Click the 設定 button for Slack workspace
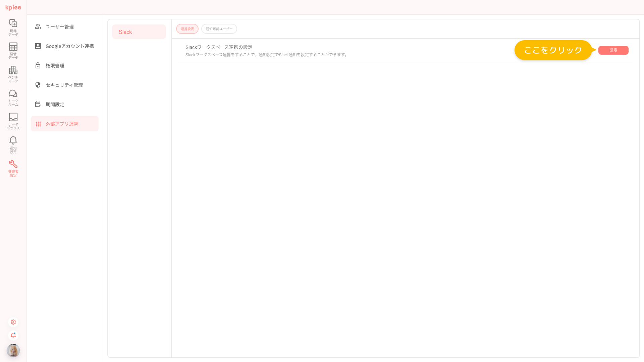The height and width of the screenshot is (362, 644). coord(613,50)
